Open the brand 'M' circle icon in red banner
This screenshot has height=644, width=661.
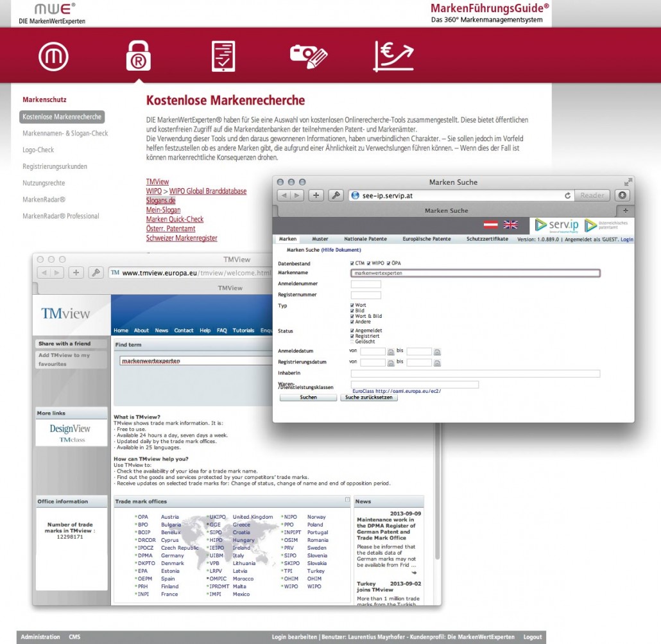(53, 56)
